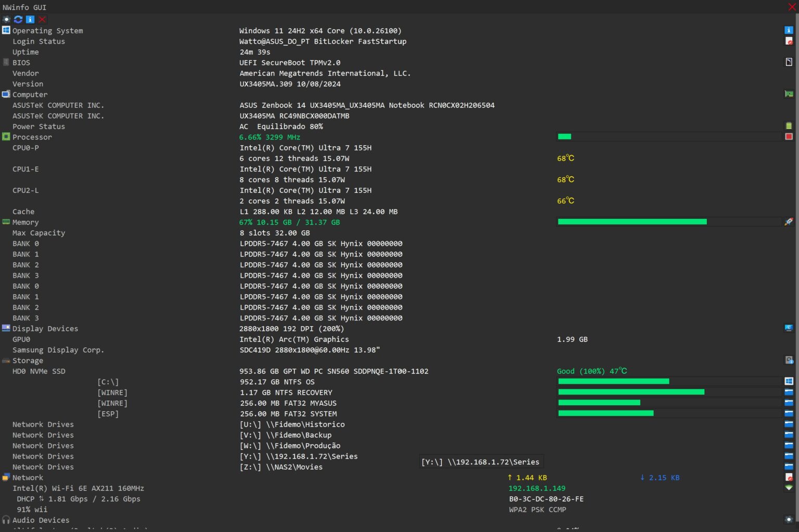Select the Memory section header
The width and height of the screenshot is (799, 532).
point(25,222)
